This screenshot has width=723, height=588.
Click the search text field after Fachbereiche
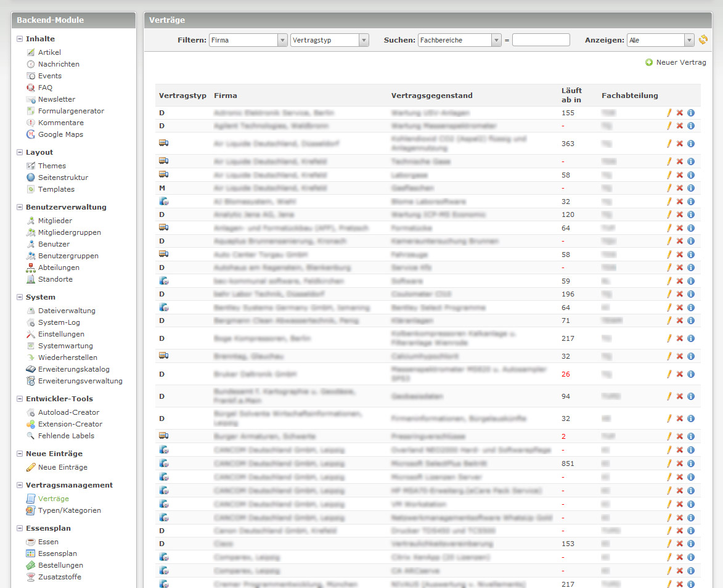click(541, 40)
